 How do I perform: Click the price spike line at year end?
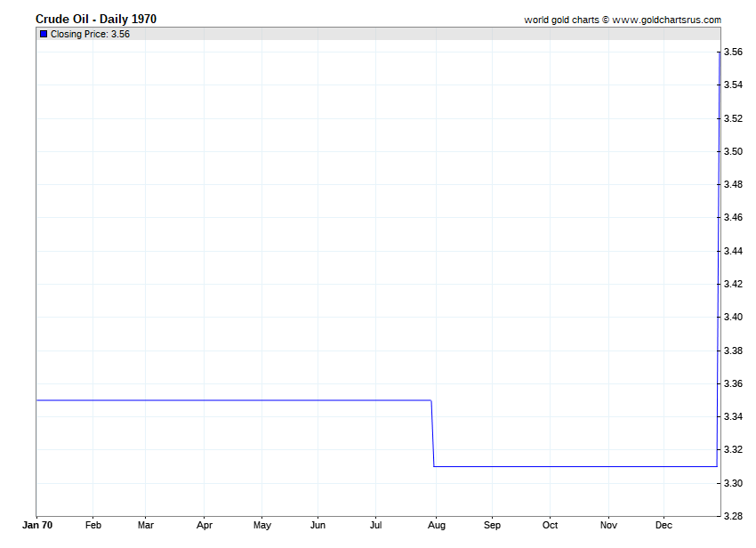(719, 259)
